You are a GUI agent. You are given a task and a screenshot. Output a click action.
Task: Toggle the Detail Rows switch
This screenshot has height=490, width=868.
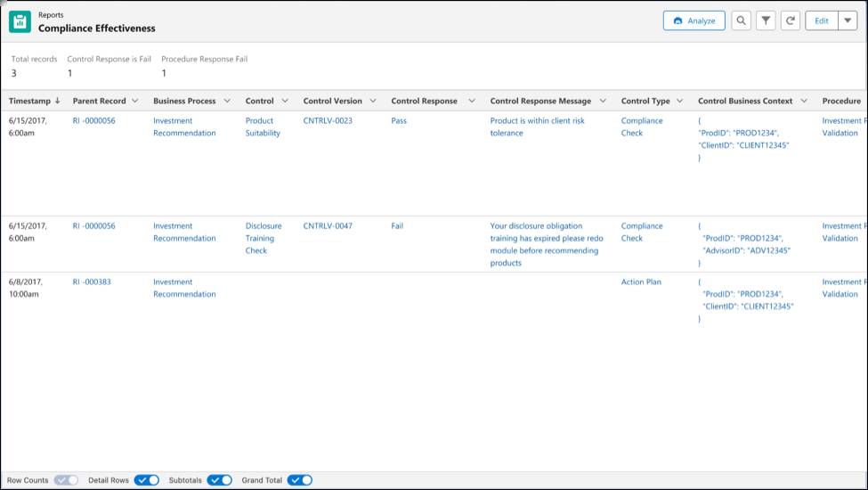[x=147, y=480]
